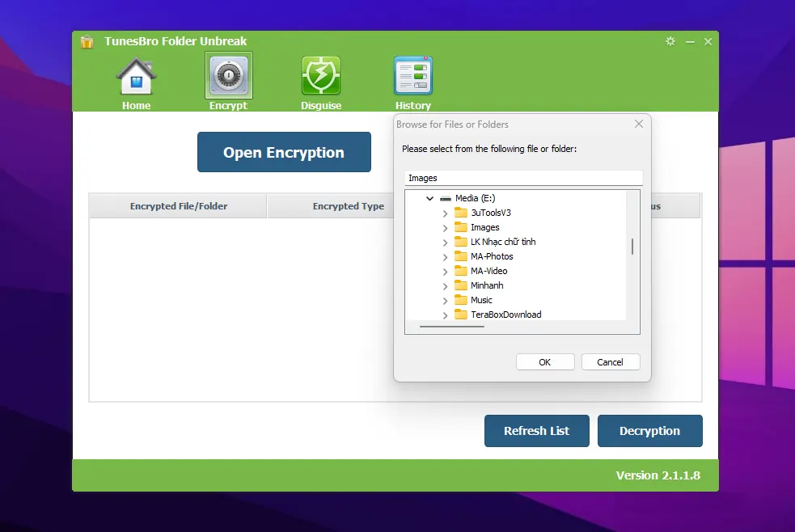
Task: Confirm folder selection with OK
Action: pos(545,361)
